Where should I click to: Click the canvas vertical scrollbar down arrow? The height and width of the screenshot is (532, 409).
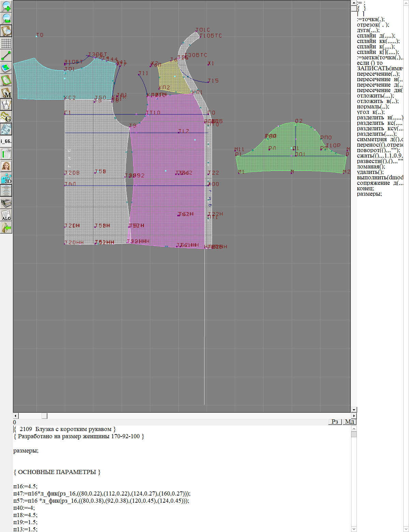coord(354,410)
